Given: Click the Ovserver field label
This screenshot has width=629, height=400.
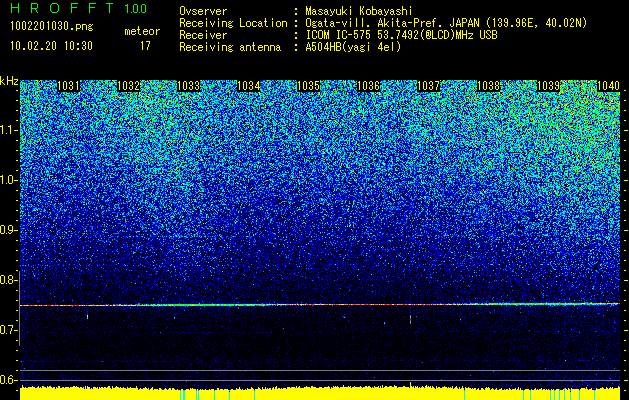Looking at the screenshot, I should click(203, 11).
